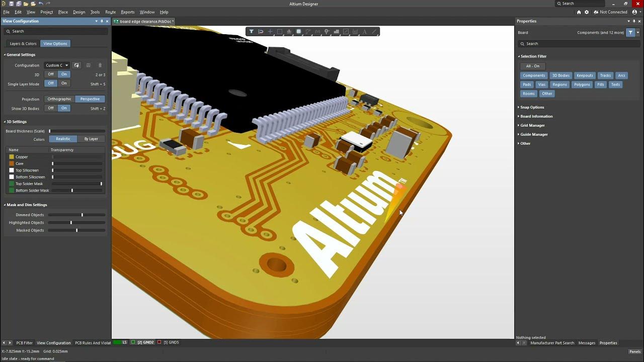The image size is (644, 362).
Task: Click the All - On filter button
Action: click(533, 66)
